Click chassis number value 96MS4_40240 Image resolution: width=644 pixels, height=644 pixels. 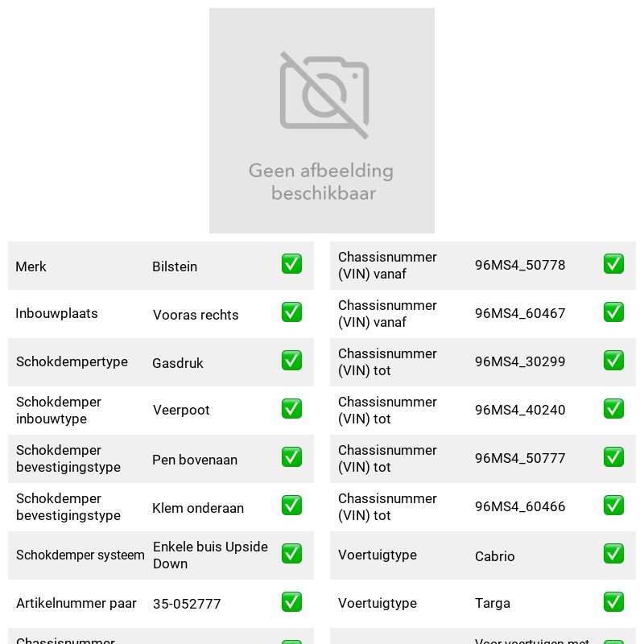[520, 410]
